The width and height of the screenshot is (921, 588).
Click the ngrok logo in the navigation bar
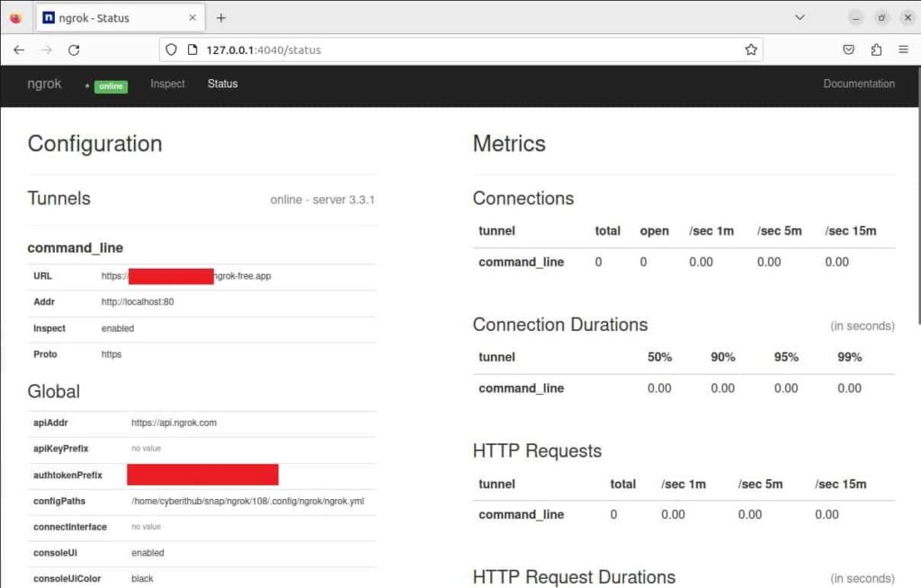[x=44, y=83]
